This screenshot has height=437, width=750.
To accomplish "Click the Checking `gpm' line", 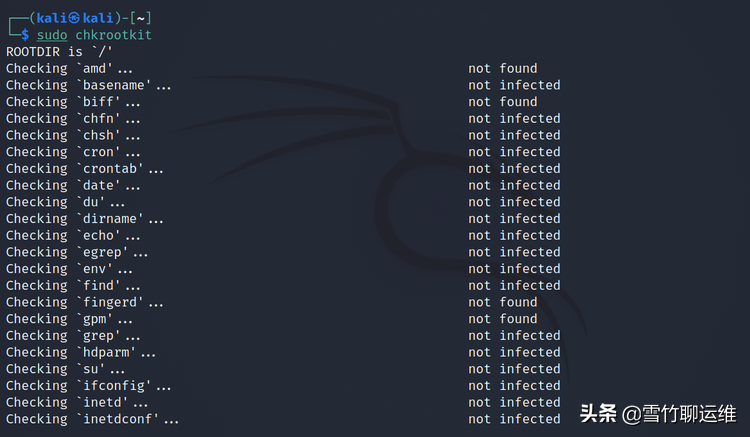I will [69, 319].
